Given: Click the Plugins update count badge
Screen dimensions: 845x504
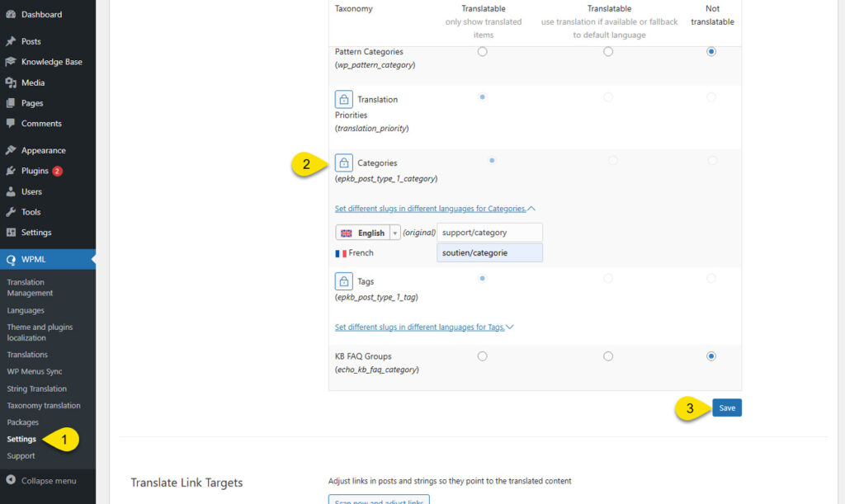Looking at the screenshot, I should (57, 171).
